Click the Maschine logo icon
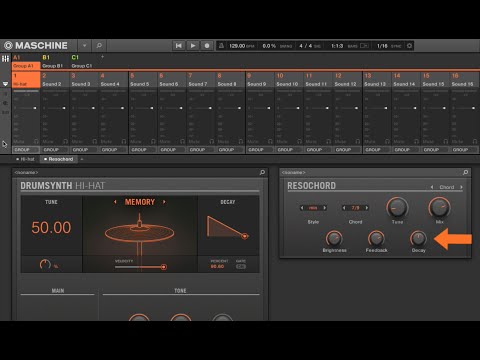Screen dimensions: 480x360 tap(8, 45)
